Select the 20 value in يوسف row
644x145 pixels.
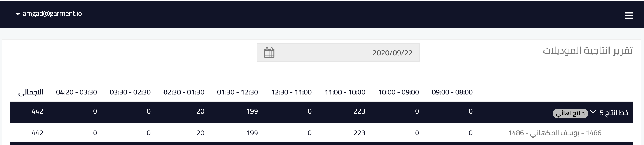[x=201, y=133]
